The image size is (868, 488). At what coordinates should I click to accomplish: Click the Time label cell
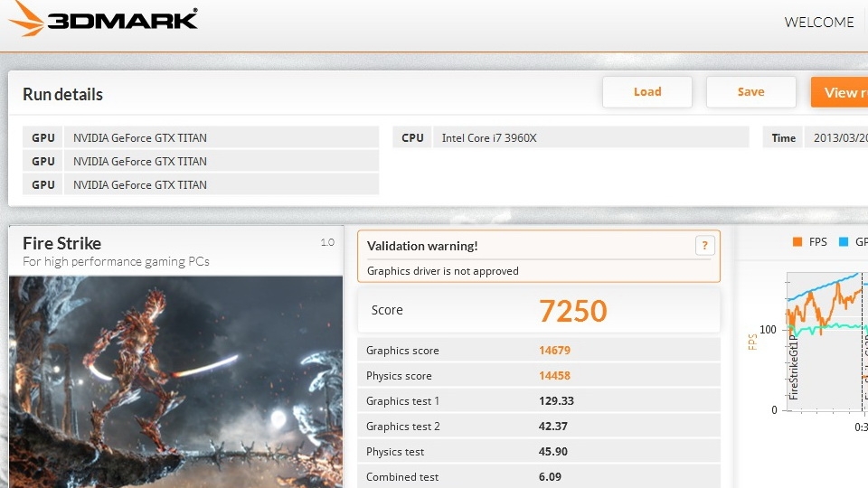(783, 137)
